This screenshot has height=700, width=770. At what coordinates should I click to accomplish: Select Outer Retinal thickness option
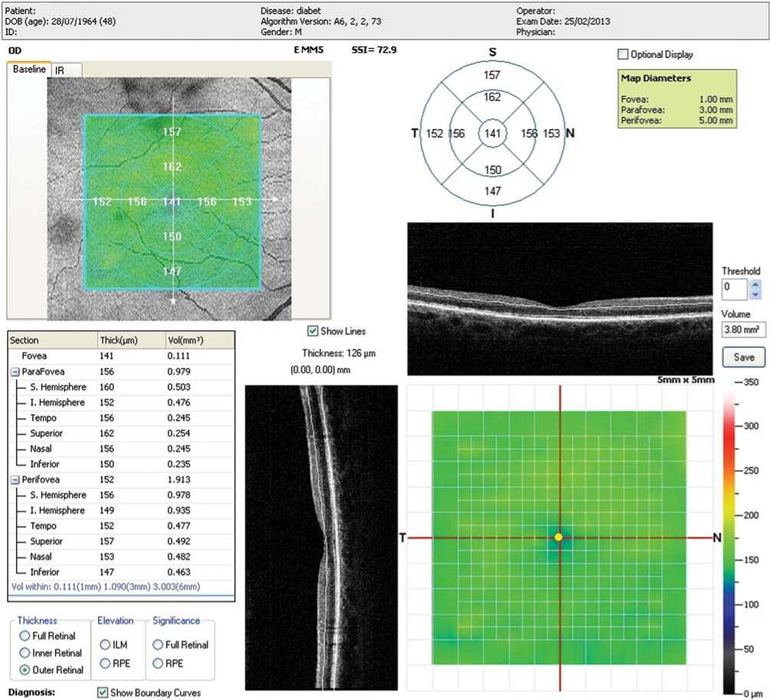coord(25,669)
